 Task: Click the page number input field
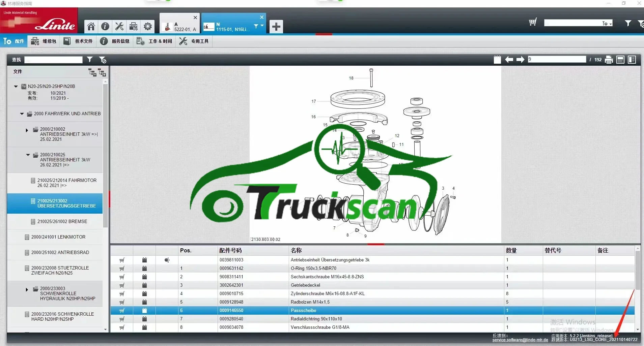tap(557, 59)
